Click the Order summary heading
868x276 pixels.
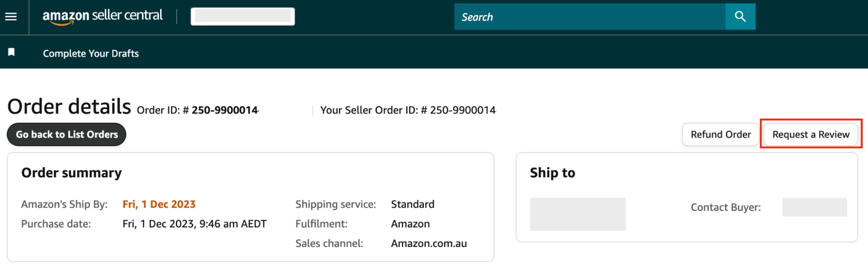(x=72, y=173)
